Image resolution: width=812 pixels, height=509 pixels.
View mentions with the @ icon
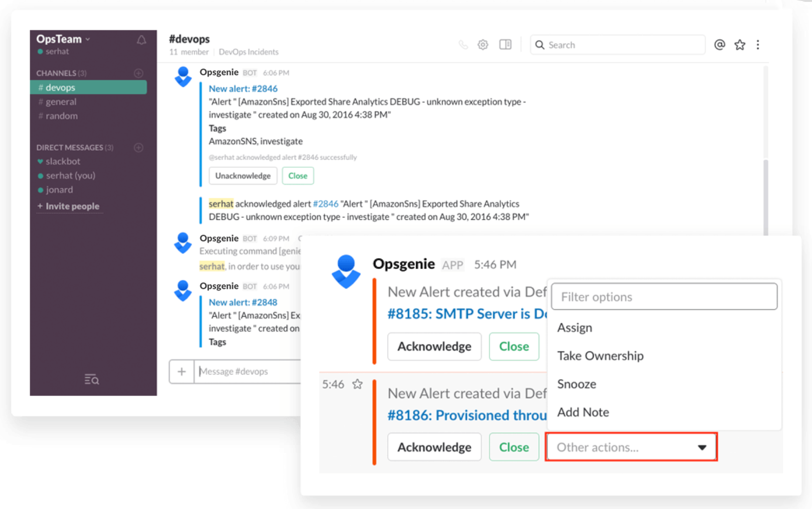click(x=719, y=44)
